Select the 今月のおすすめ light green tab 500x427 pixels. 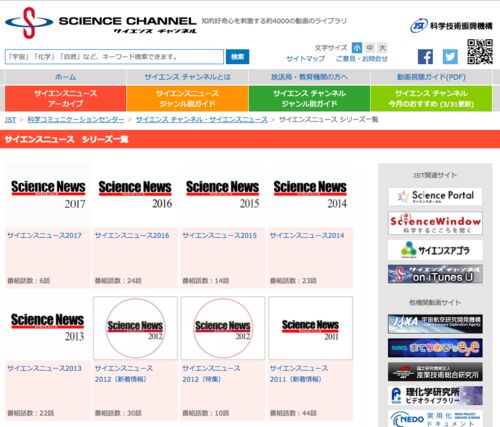coord(431,98)
